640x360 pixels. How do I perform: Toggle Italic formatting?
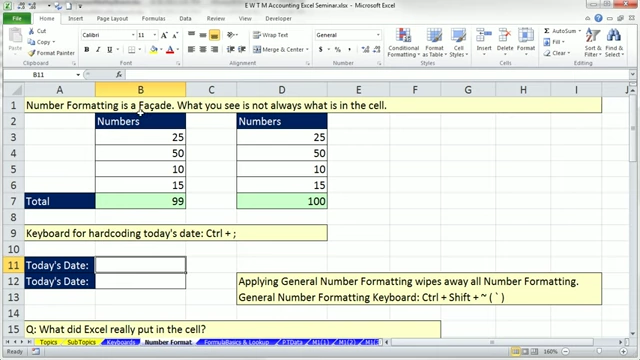98,49
